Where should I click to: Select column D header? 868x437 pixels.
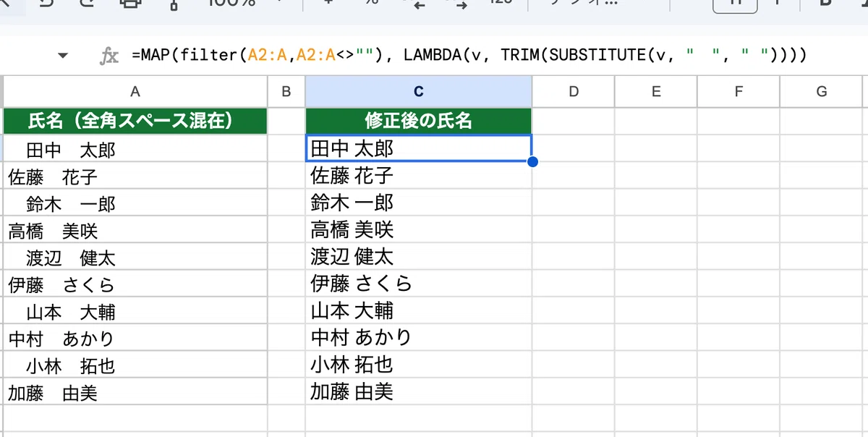pyautogui.click(x=574, y=91)
